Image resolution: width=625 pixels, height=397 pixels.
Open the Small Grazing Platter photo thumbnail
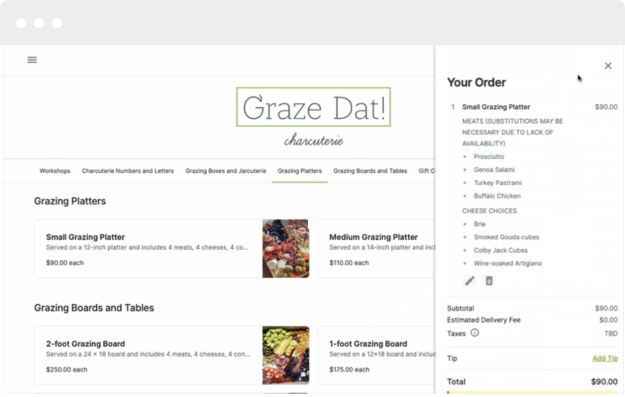pos(285,248)
